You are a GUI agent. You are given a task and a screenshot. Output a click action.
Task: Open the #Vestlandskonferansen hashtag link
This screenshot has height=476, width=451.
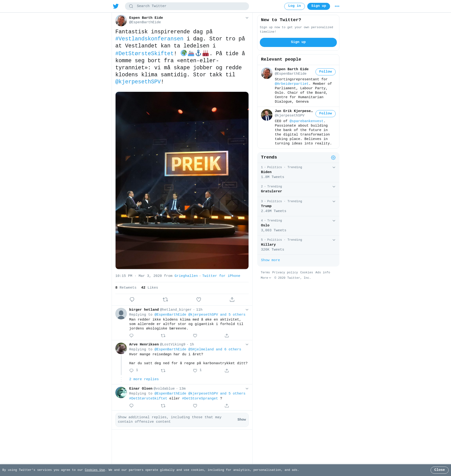pos(149,39)
